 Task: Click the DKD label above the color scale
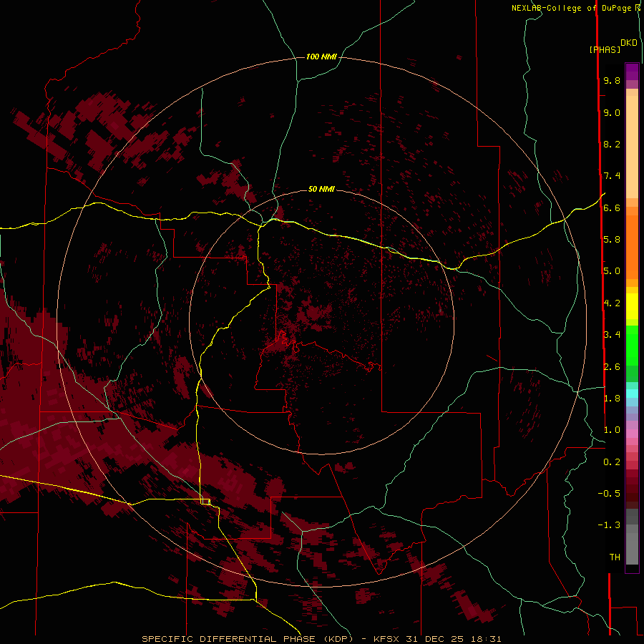[629, 43]
